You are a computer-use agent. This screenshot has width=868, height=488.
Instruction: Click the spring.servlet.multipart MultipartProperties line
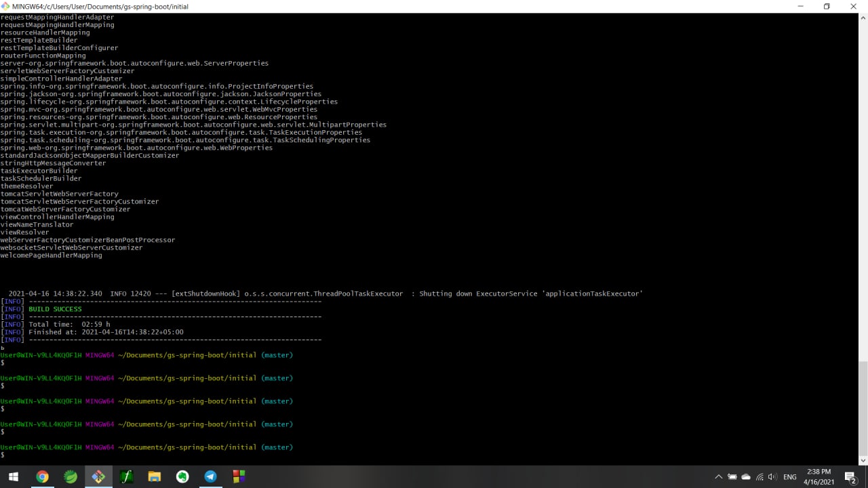pyautogui.click(x=193, y=125)
